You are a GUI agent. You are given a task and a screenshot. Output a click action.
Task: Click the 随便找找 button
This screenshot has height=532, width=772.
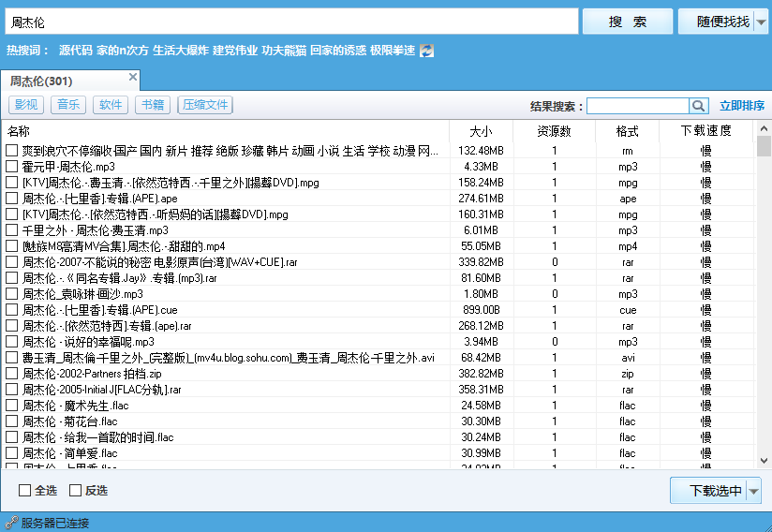(x=717, y=22)
